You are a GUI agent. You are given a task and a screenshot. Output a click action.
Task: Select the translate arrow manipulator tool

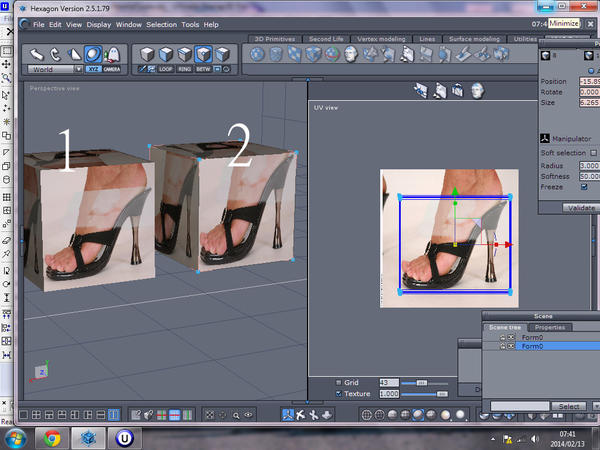point(36,55)
